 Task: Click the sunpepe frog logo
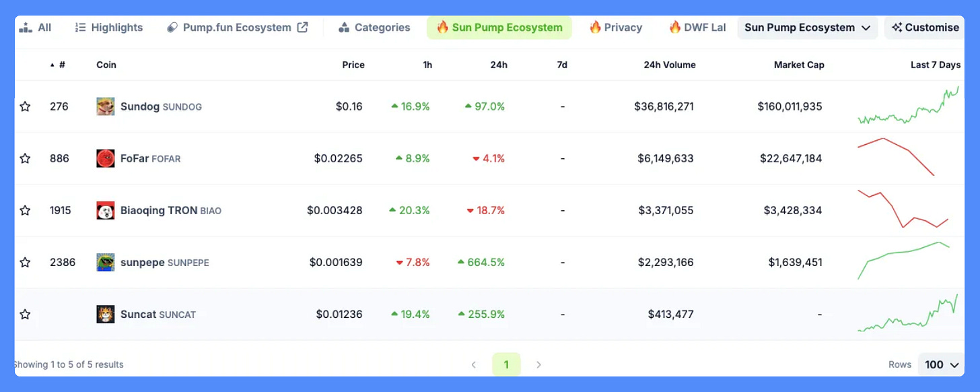(105, 262)
